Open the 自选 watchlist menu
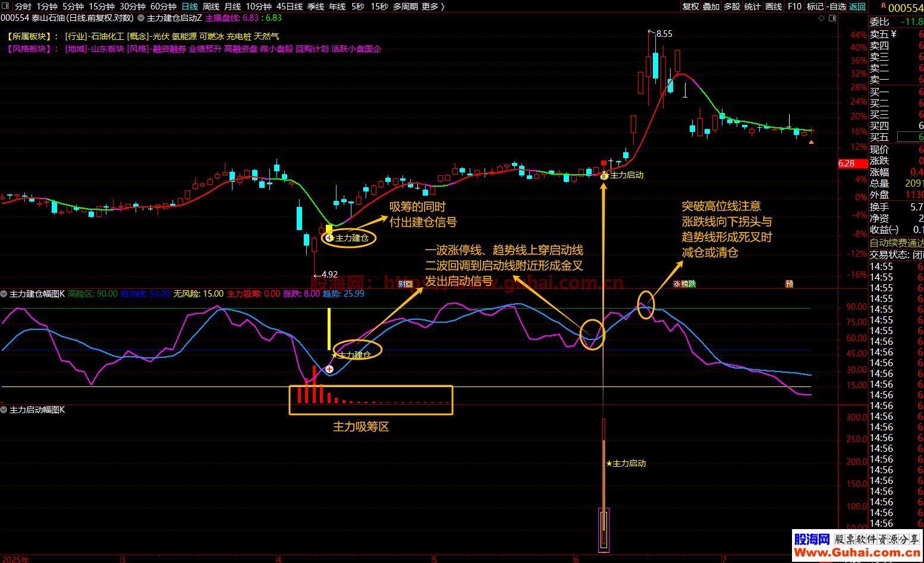This screenshot has width=924, height=563. point(836,7)
